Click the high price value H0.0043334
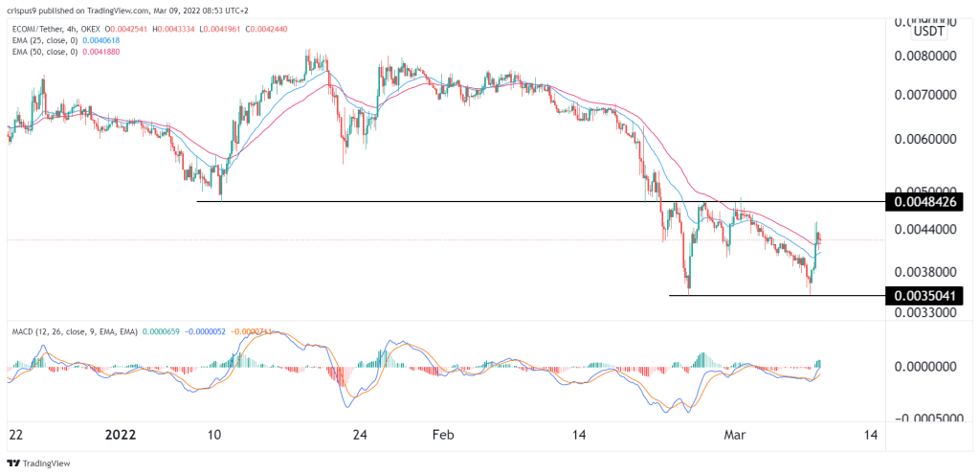Screen dimensions: 980x475 click(x=175, y=29)
